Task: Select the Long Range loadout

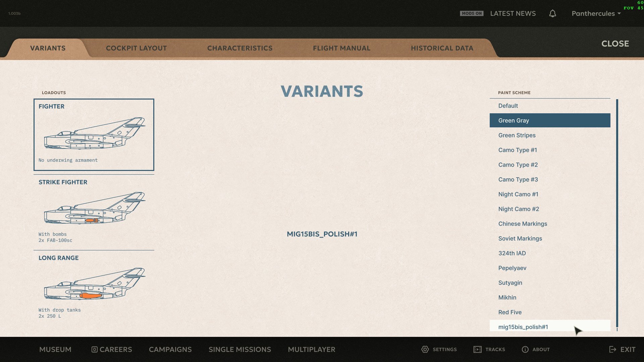Action: click(x=94, y=288)
